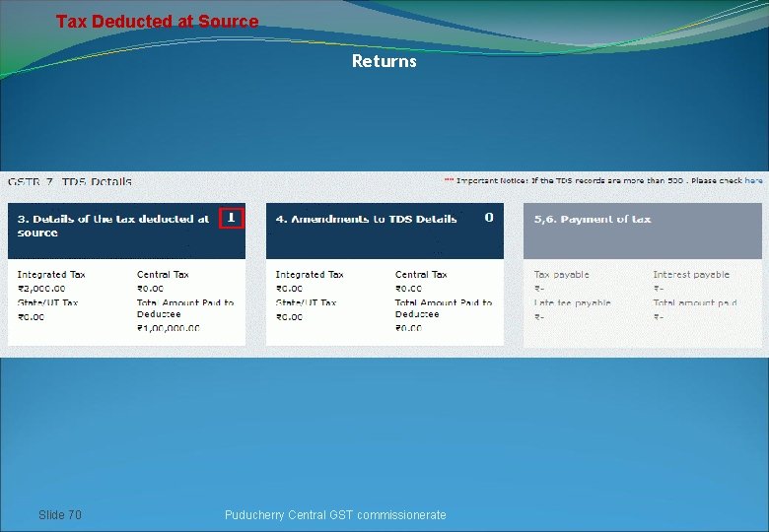769x532 pixels.
Task: Click 'Total amount paid' label
Action: point(695,302)
